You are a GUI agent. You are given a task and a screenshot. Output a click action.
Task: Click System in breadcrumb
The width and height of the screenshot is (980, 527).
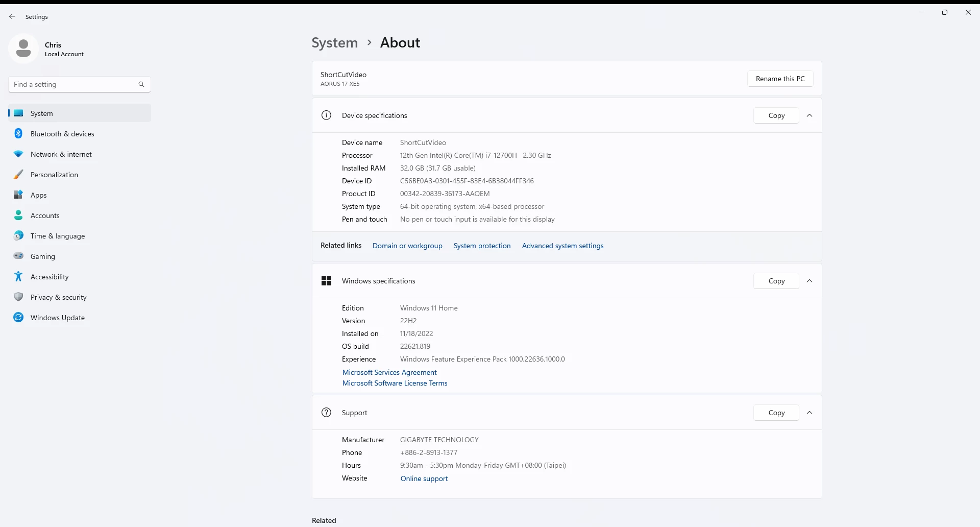(335, 42)
